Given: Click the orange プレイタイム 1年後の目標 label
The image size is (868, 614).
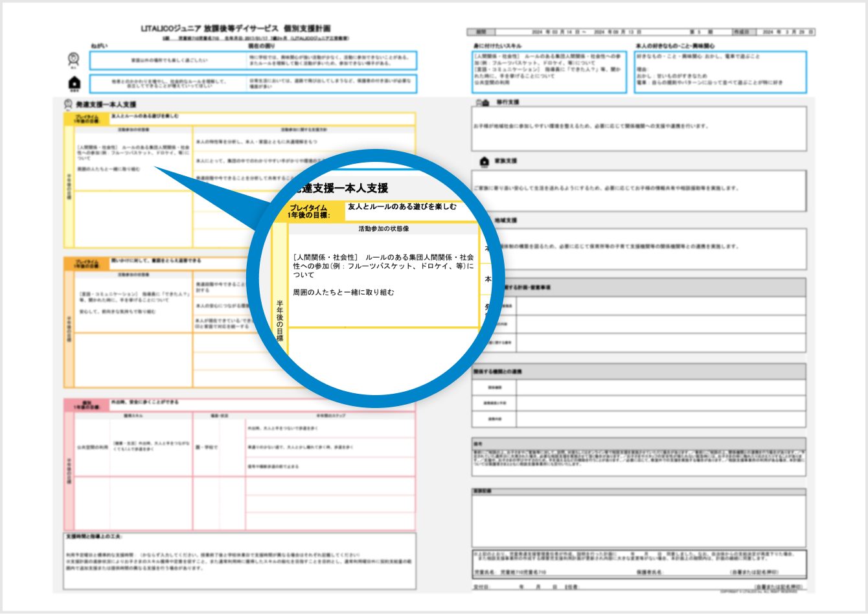Looking at the screenshot, I should [87, 264].
